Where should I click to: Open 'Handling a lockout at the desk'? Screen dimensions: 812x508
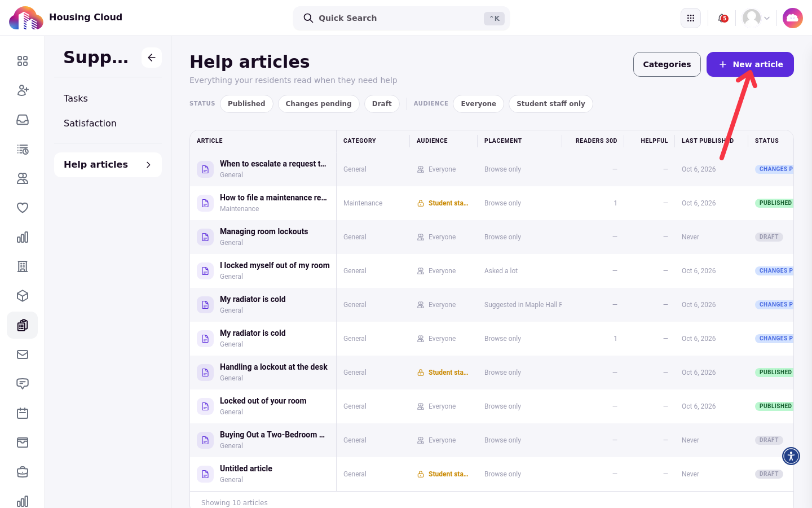click(x=273, y=367)
